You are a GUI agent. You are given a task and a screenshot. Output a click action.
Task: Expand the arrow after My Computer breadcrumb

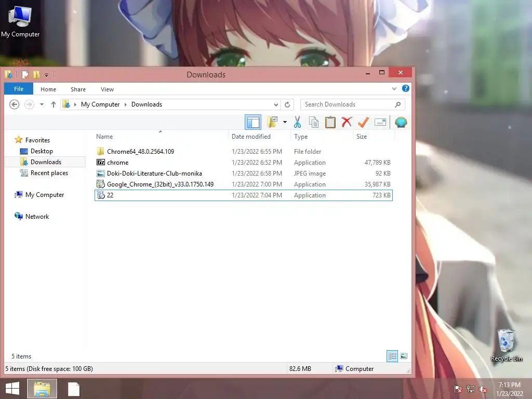[x=126, y=104]
